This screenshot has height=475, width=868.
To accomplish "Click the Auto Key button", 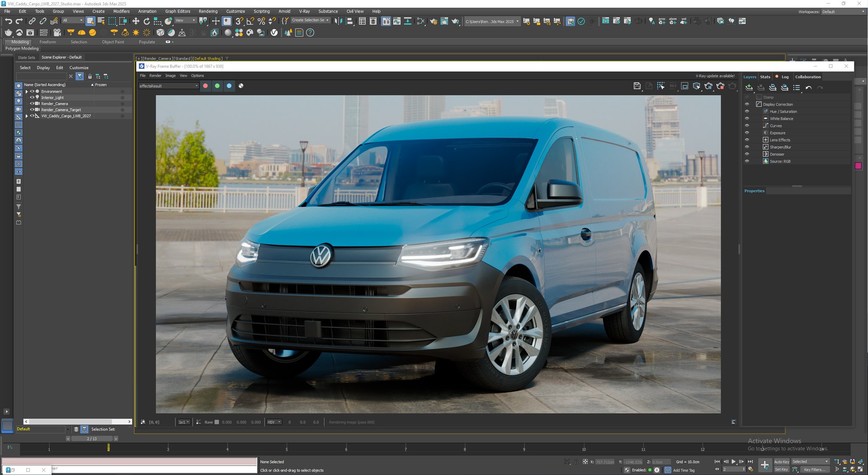I will coord(782,462).
